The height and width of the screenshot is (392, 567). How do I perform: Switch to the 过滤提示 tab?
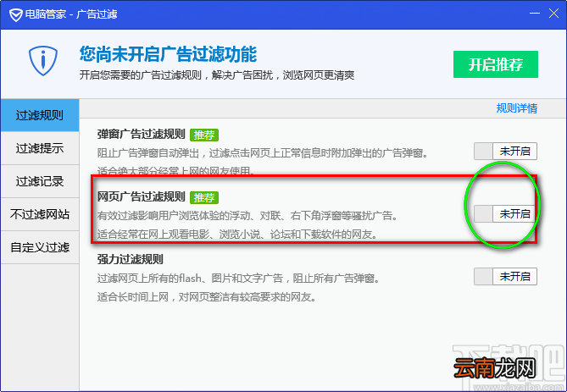tap(40, 148)
